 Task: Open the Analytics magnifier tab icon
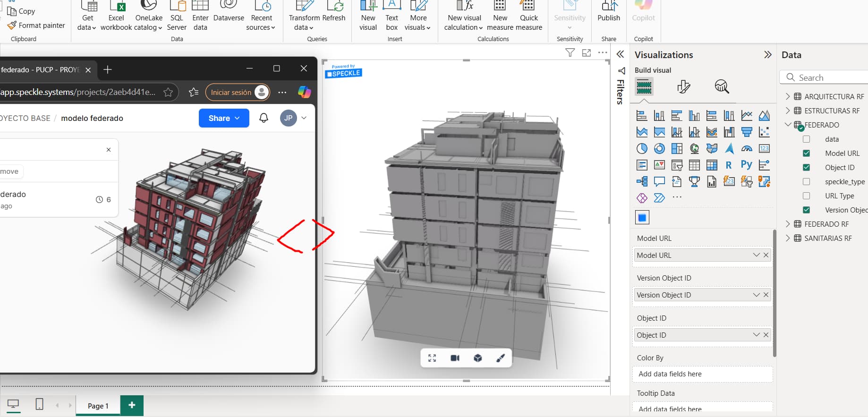[x=722, y=86]
